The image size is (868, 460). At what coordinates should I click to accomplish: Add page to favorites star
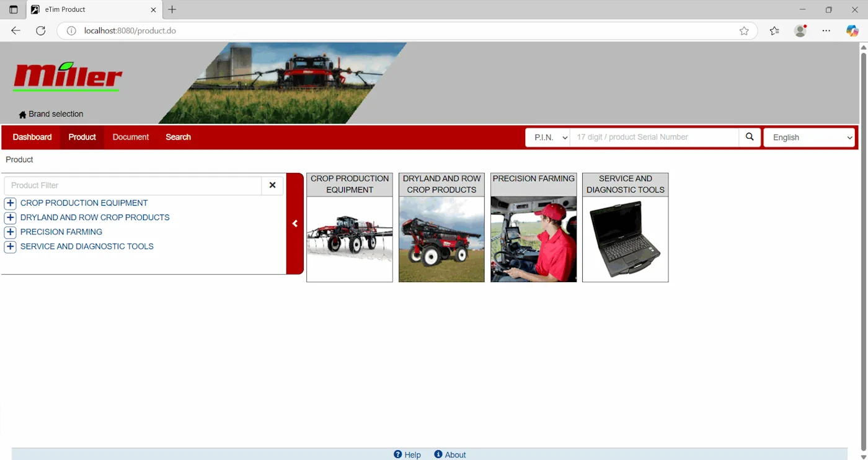(x=744, y=31)
